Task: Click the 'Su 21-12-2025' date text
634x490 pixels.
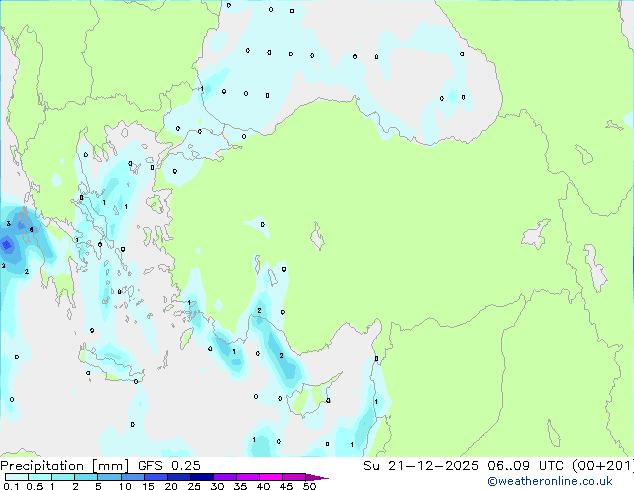Action: click(x=421, y=466)
